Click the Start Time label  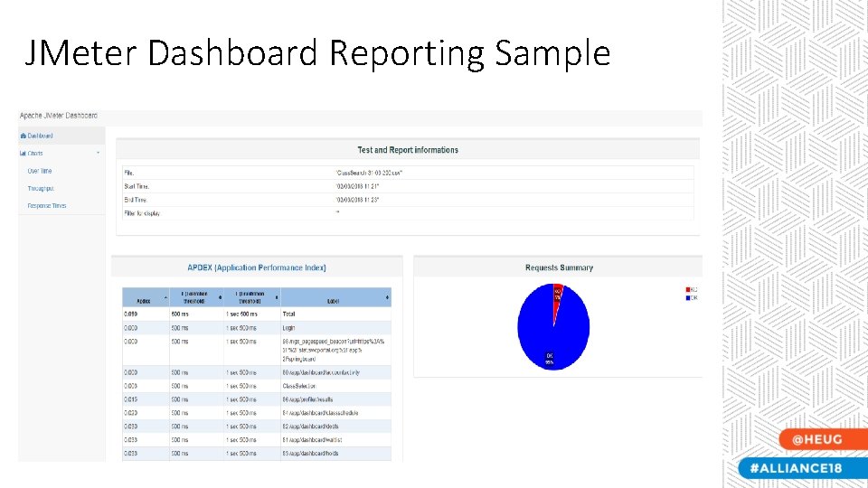(137, 186)
